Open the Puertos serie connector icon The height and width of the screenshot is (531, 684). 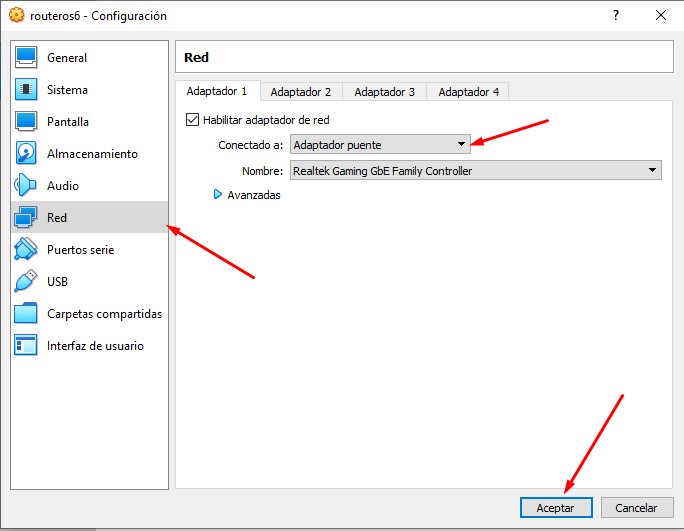(26, 250)
